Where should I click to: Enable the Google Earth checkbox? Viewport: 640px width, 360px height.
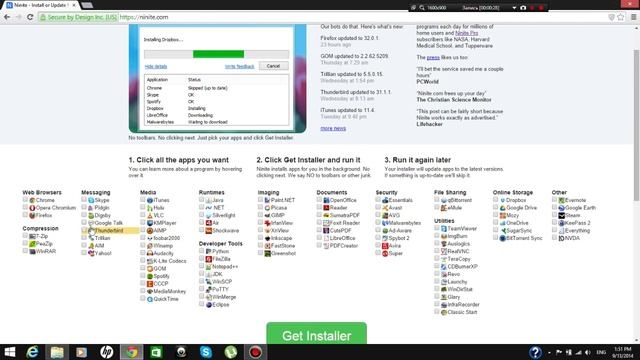tap(554, 207)
